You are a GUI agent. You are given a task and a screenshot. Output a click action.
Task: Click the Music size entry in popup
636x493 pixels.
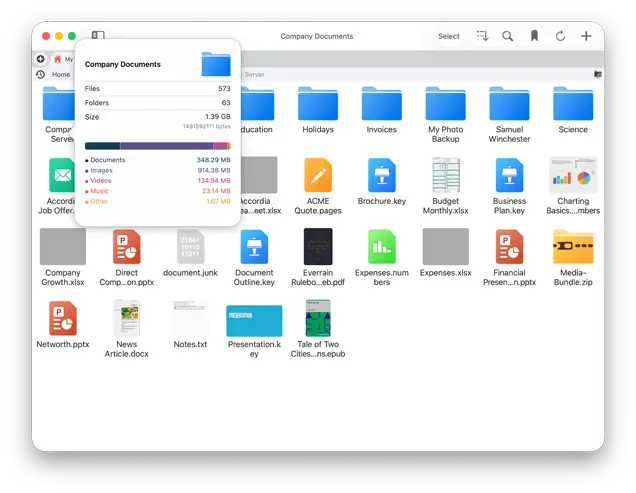157,191
